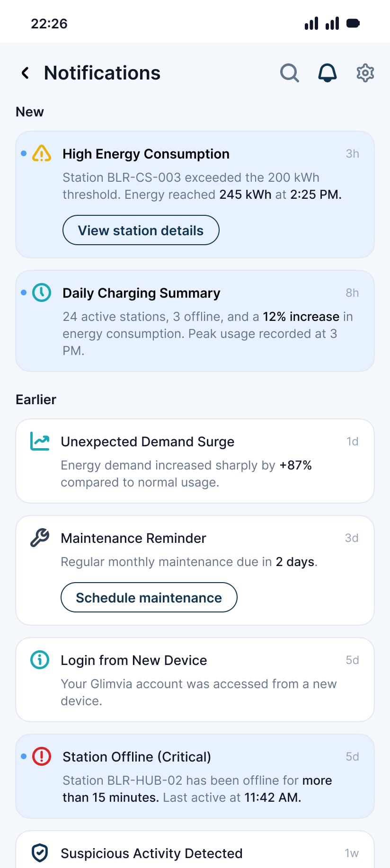Click the teal info circle icon

pos(40,660)
